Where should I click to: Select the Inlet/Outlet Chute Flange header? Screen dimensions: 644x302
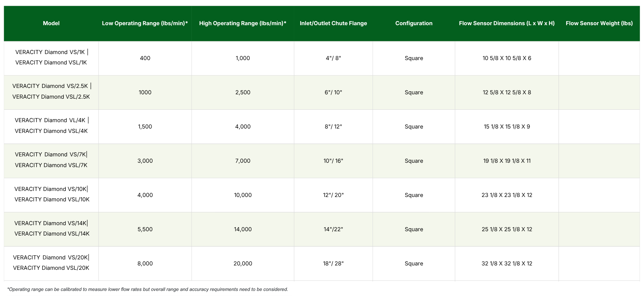(x=333, y=23)
